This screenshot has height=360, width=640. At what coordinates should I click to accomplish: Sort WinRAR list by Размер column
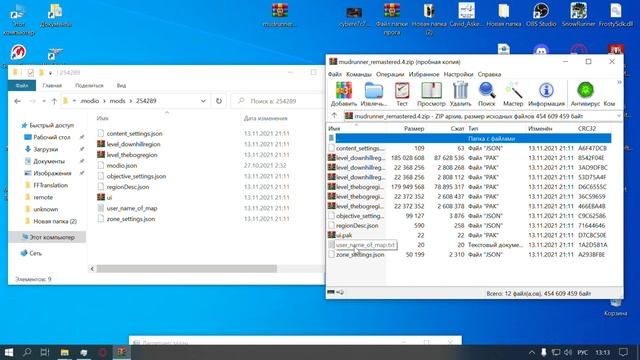(414, 129)
